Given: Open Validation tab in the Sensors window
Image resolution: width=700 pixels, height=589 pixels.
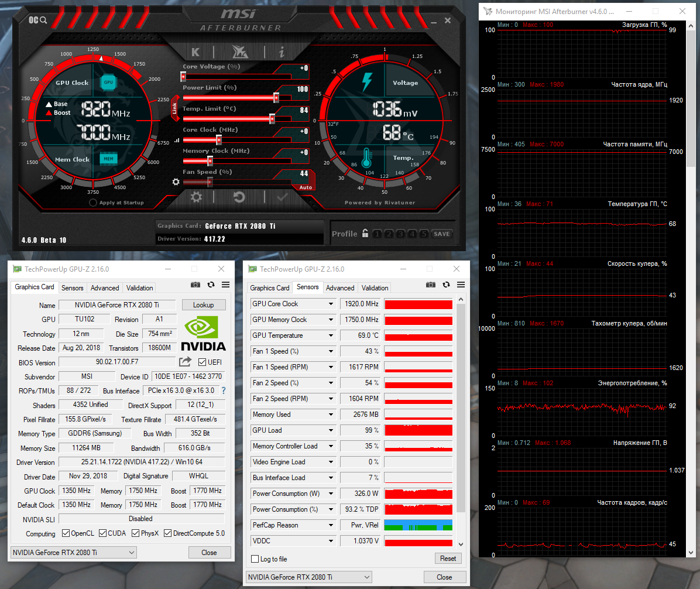Looking at the screenshot, I should (375, 287).
